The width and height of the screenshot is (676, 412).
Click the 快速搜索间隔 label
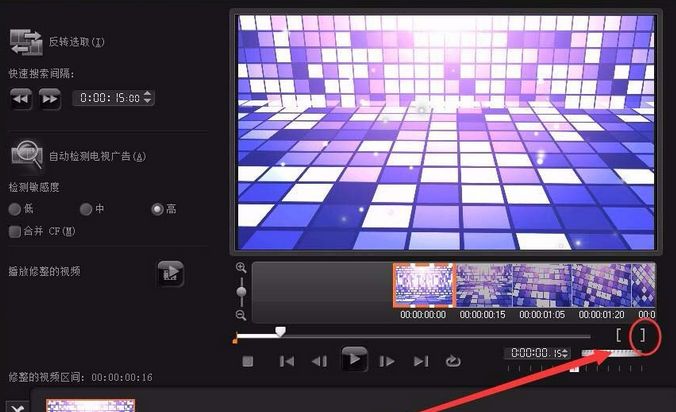click(x=41, y=74)
